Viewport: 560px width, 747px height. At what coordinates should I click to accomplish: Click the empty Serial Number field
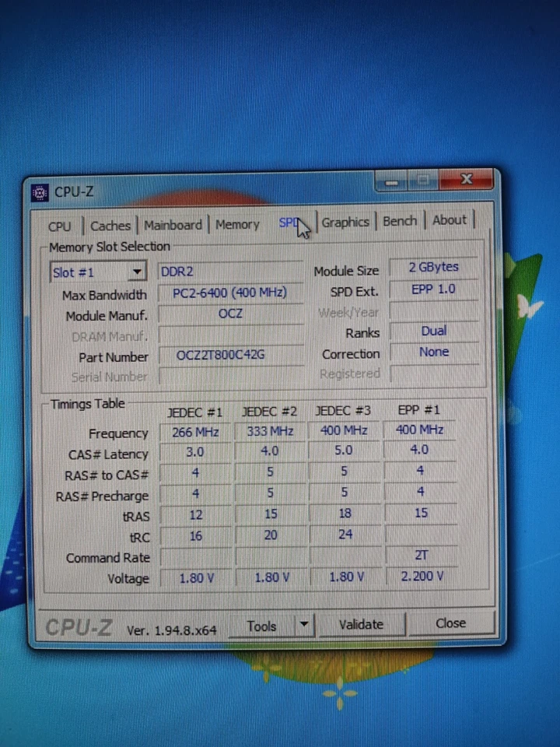point(232,375)
